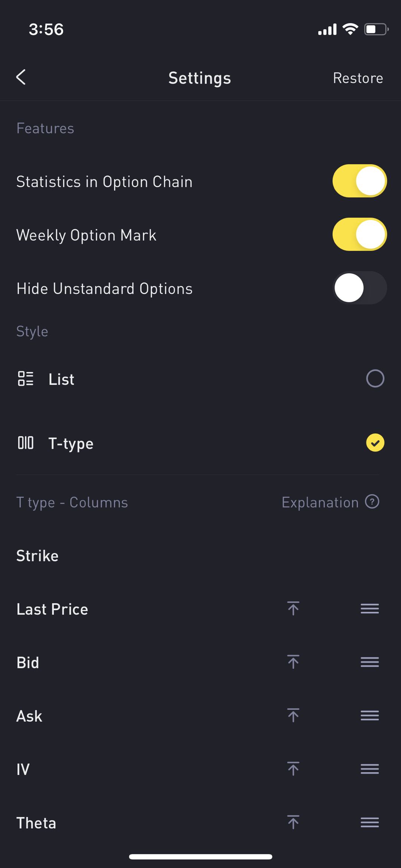
Task: Tap the Explanation question mark icon
Action: point(372,502)
